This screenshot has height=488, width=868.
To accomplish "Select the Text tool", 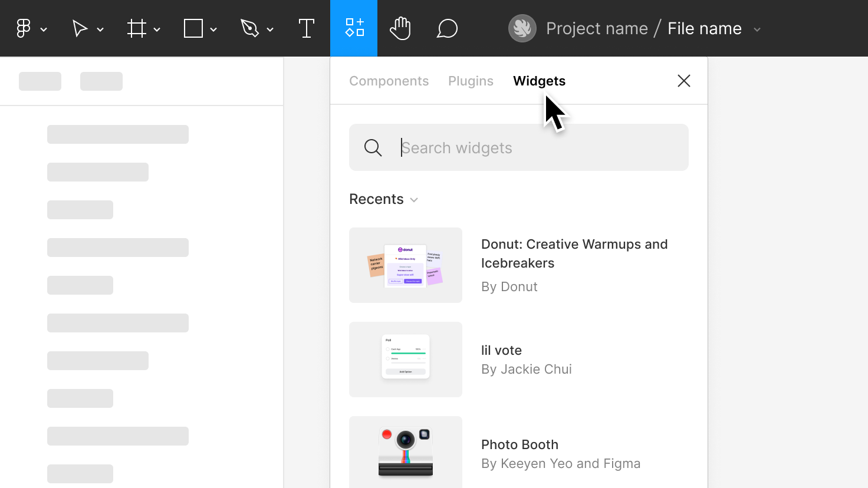I will pos(306,28).
